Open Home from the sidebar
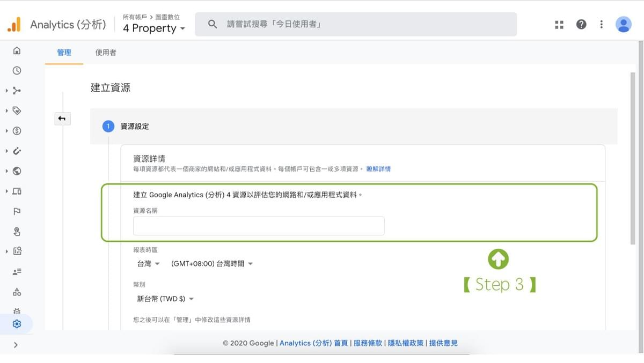 pyautogui.click(x=17, y=51)
